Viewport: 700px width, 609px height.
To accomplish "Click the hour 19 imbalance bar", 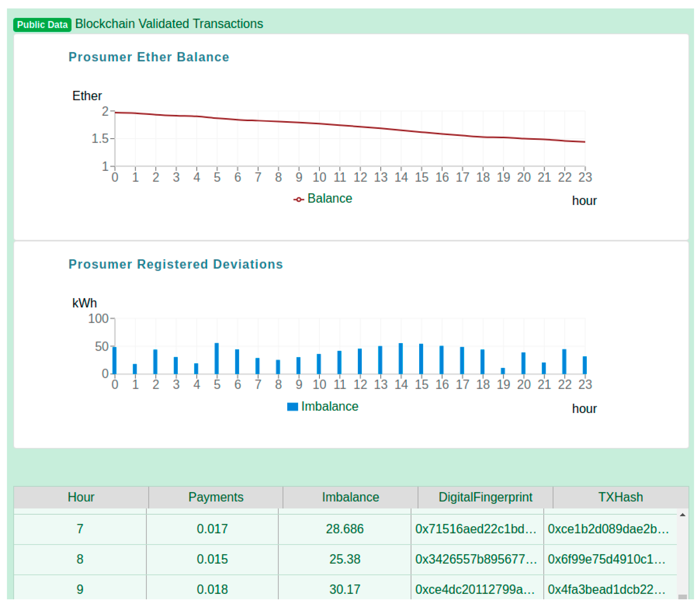I will click(x=503, y=371).
